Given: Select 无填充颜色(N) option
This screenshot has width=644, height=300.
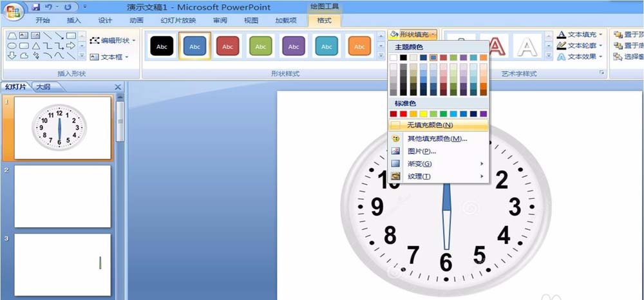Looking at the screenshot, I should (x=438, y=125).
